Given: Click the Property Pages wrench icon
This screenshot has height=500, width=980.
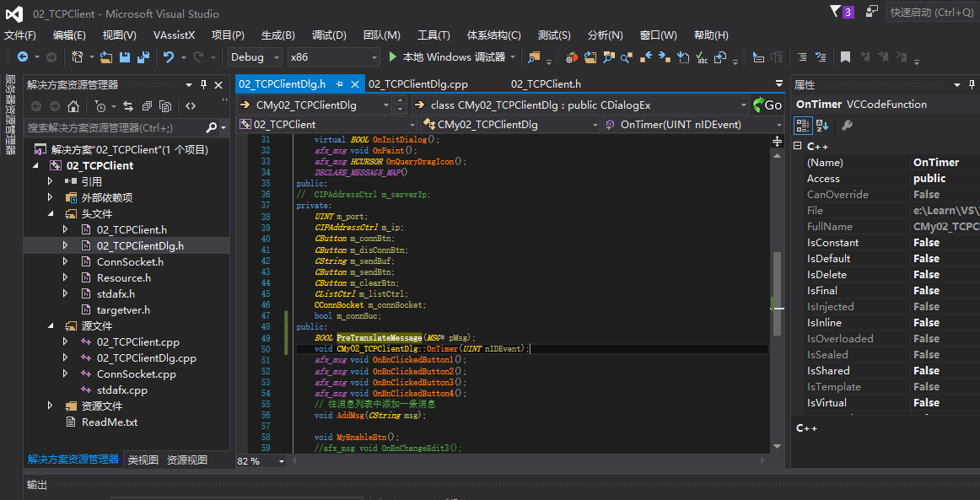Looking at the screenshot, I should coord(847,126).
